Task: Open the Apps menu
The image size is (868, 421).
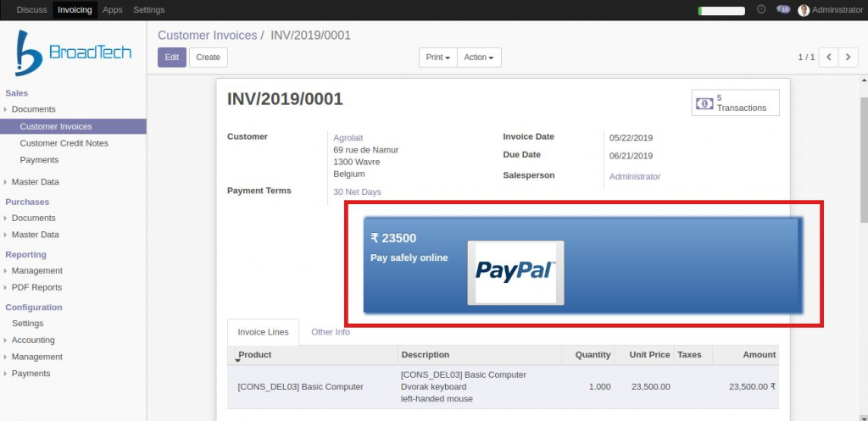Action: (x=113, y=10)
